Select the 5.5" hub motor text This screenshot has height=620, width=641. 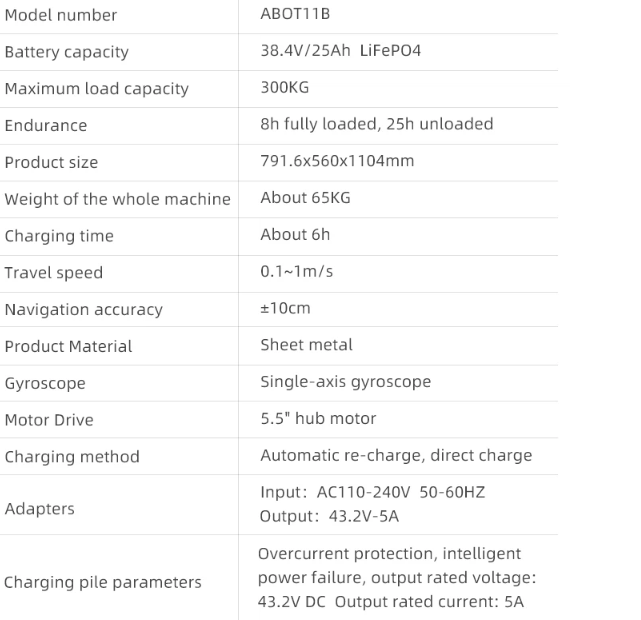tap(318, 418)
